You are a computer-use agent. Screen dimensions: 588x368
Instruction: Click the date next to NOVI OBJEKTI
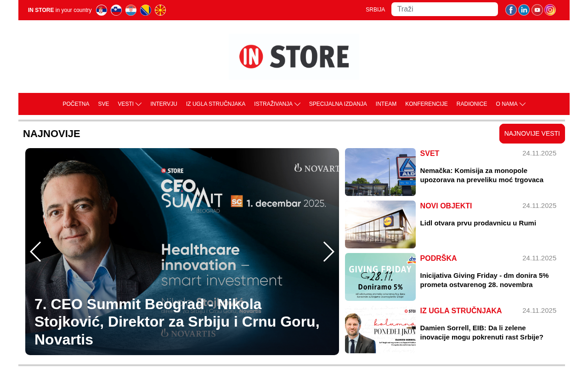(x=539, y=206)
